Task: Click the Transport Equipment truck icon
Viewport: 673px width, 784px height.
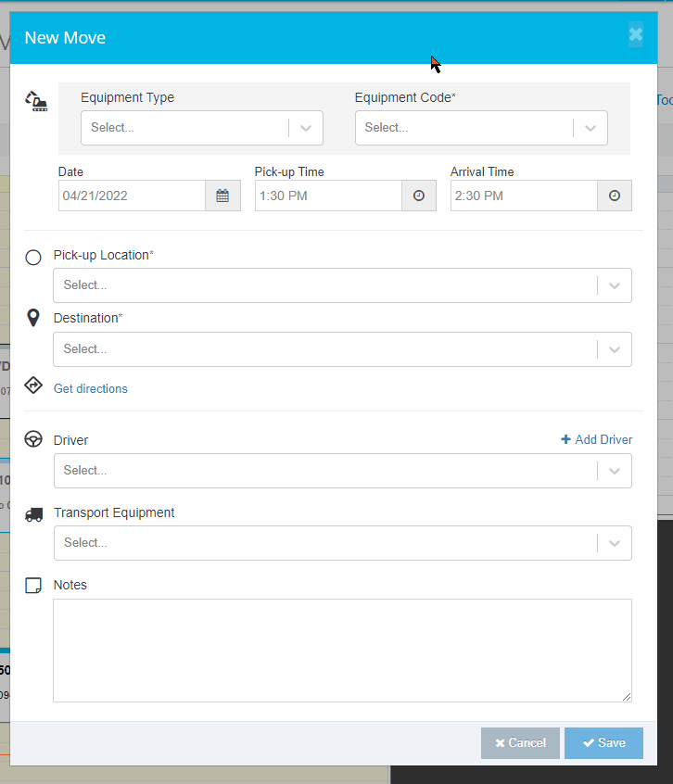Action: [33, 513]
